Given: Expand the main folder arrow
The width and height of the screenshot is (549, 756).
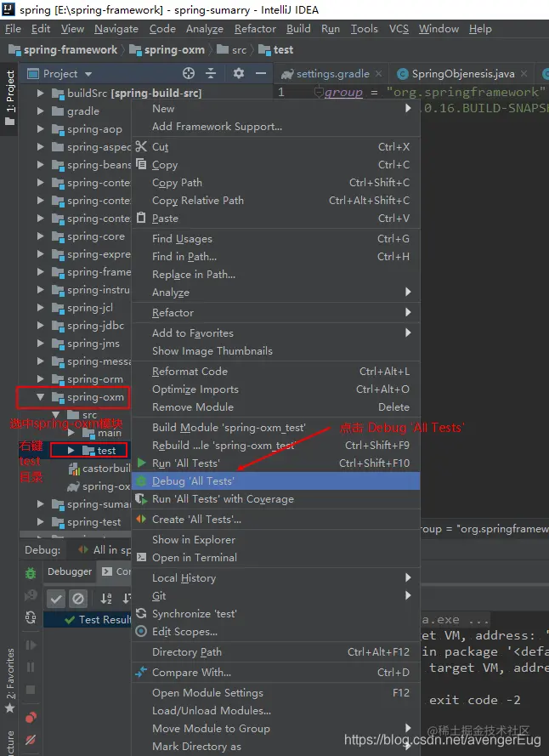Looking at the screenshot, I should (x=71, y=433).
